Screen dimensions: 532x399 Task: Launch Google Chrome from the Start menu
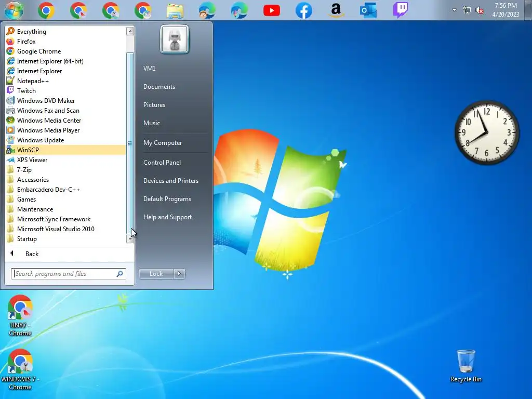66,51
